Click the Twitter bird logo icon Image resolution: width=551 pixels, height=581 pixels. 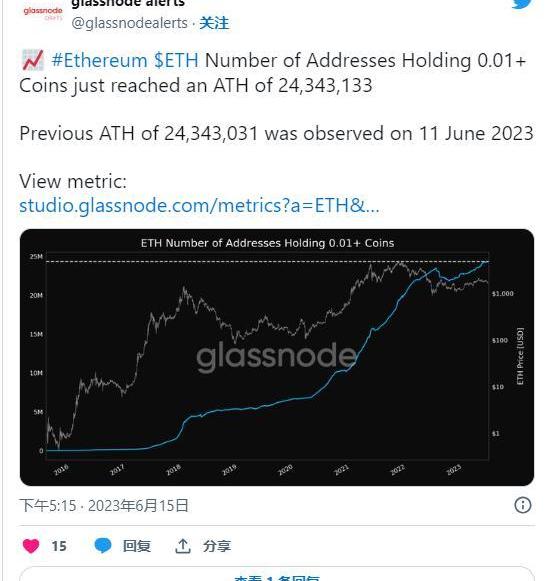point(522,4)
